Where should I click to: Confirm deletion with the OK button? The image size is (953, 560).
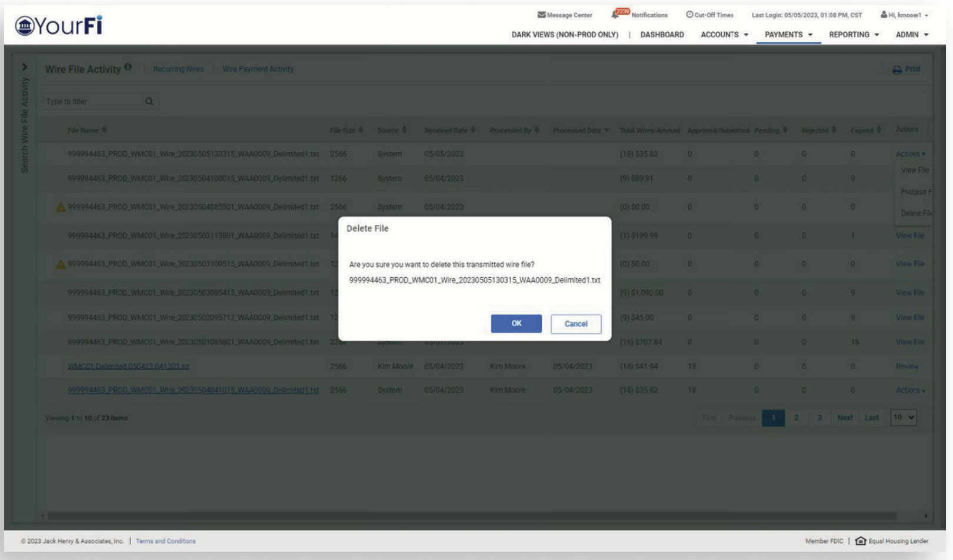pos(516,324)
